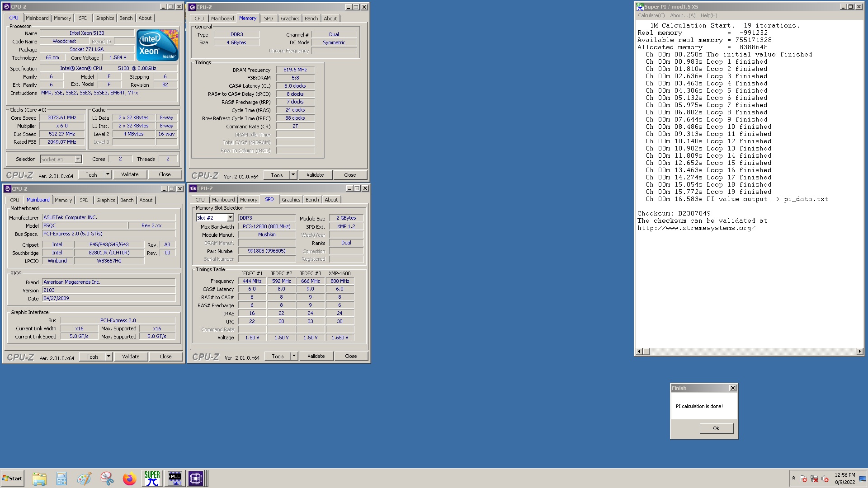Click the Model field P5QC
Screen dimensions: 868x488
84,225
